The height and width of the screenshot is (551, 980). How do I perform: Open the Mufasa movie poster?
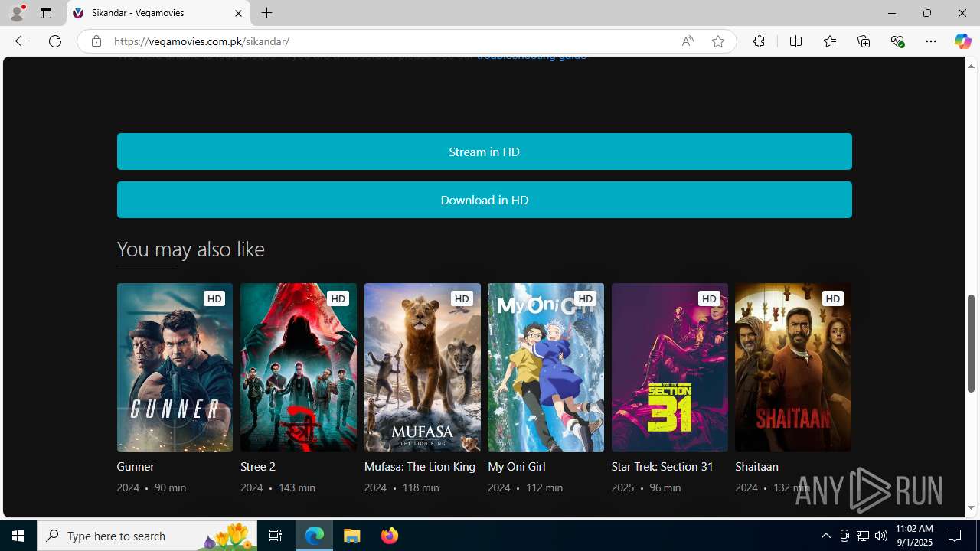click(x=423, y=367)
